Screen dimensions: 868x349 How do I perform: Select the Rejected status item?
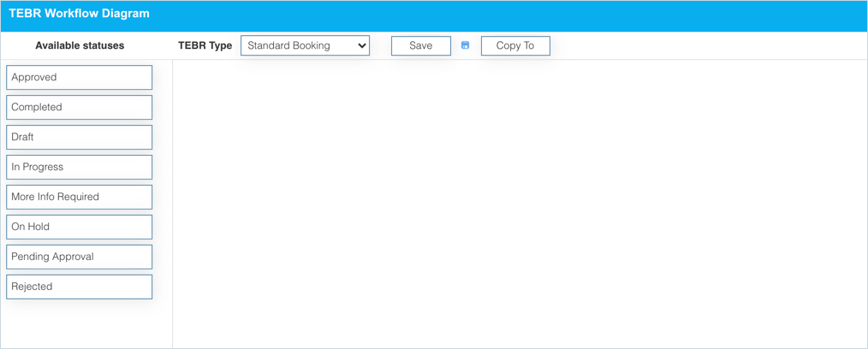pyautogui.click(x=80, y=287)
